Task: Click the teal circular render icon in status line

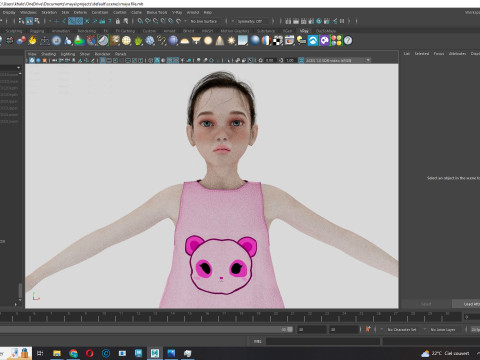Action: (x=319, y=21)
